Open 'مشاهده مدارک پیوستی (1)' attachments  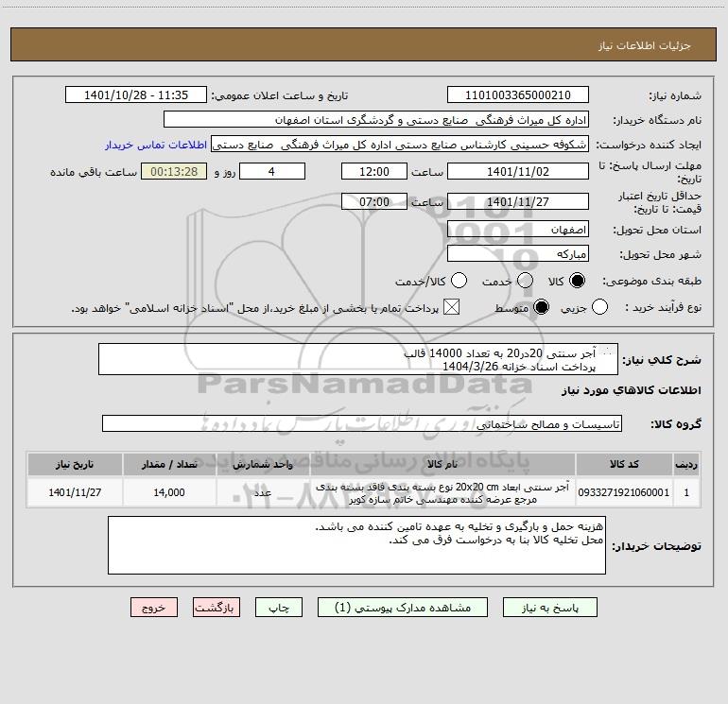click(x=403, y=607)
